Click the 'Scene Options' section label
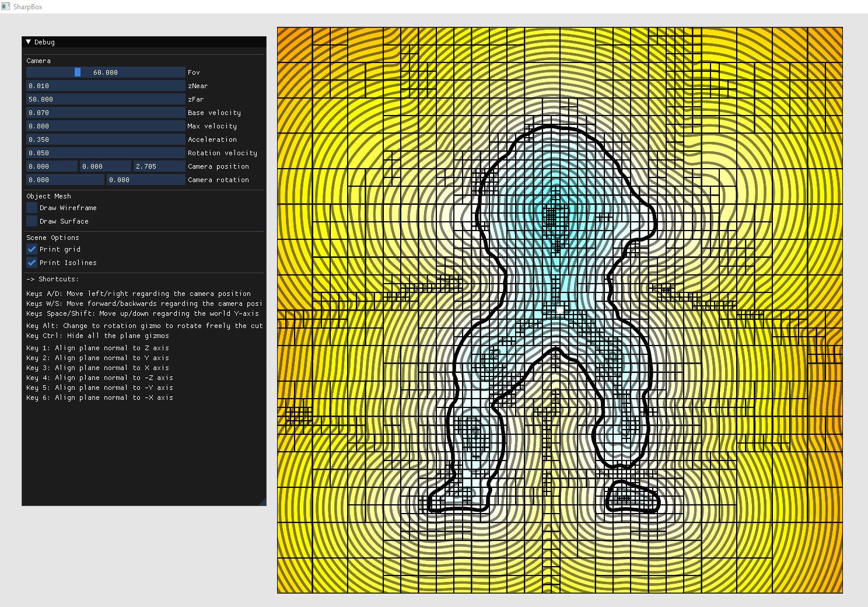The width and height of the screenshot is (868, 607). tap(52, 238)
